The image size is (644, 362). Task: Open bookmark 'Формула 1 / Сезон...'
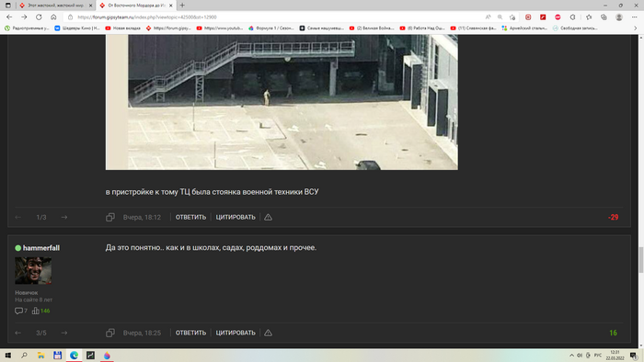coord(271,28)
